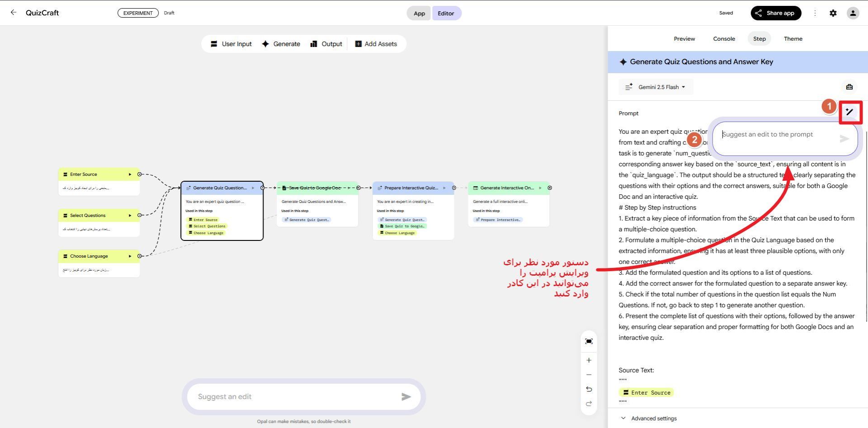Expand the Enter Source node details
This screenshot has width=868, height=428.
point(129,174)
